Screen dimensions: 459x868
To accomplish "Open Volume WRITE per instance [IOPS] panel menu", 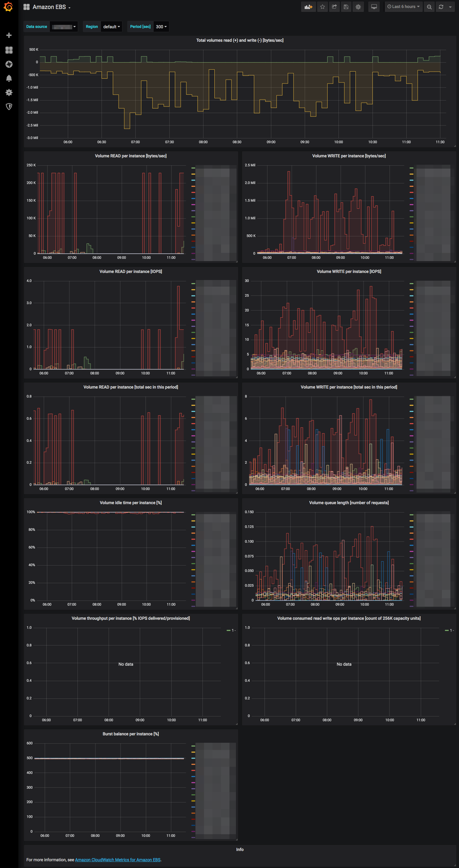I will pos(349,272).
